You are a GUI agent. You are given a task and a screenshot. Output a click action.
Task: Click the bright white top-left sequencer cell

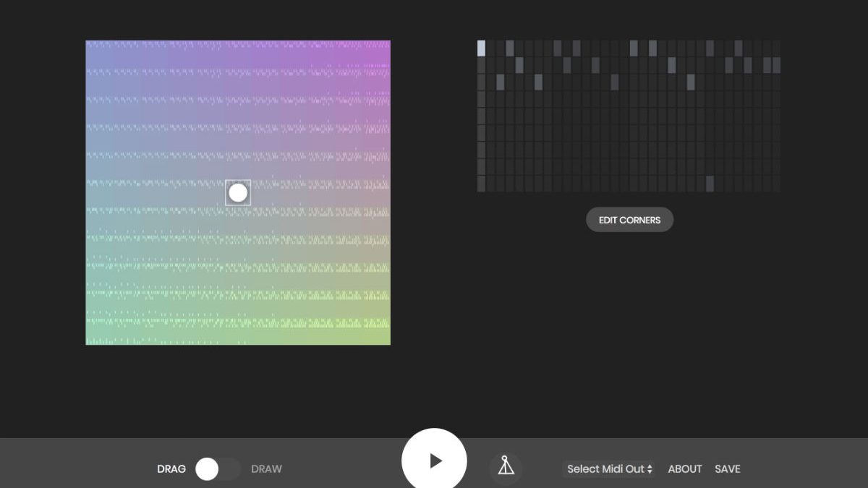coord(482,48)
